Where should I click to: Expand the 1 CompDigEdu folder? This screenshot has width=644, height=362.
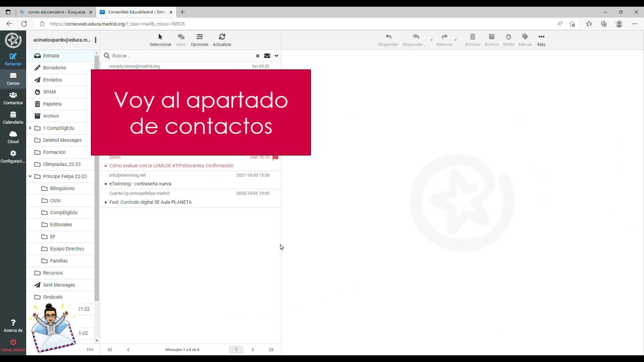tap(30, 128)
